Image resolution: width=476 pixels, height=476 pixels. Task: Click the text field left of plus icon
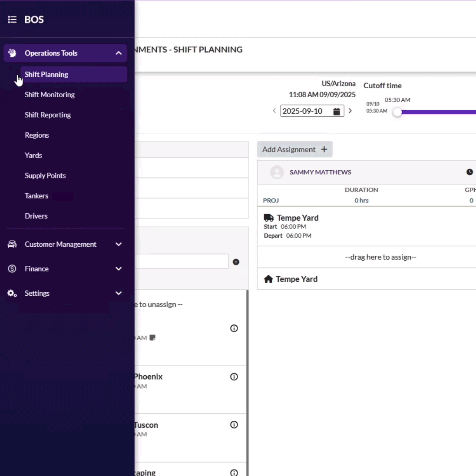(182, 261)
